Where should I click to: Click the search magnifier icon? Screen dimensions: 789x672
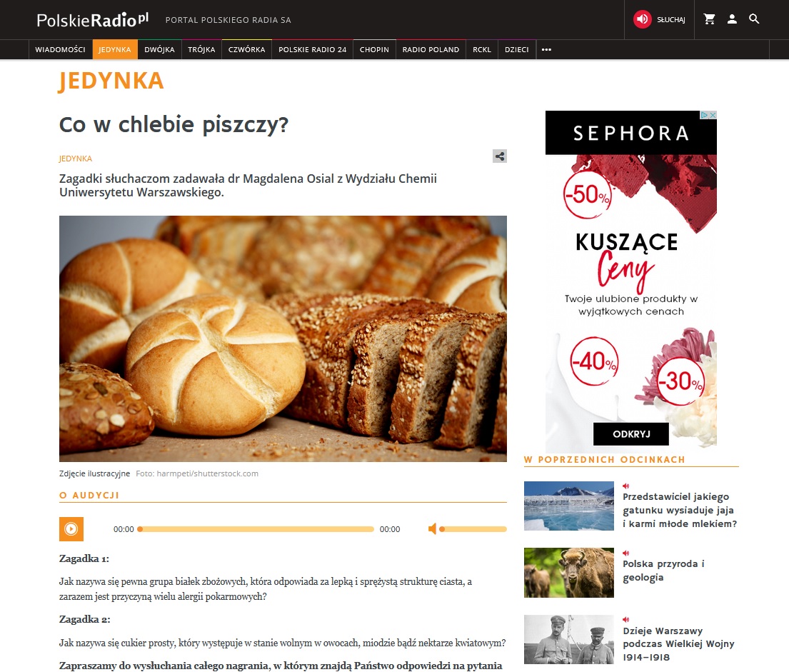point(754,19)
